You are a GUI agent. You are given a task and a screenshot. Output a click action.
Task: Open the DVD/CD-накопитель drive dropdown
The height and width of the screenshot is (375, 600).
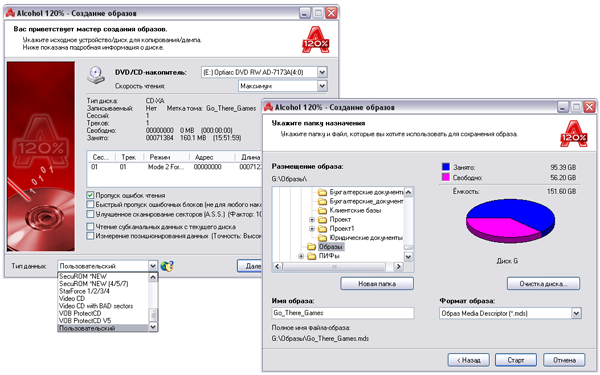322,72
